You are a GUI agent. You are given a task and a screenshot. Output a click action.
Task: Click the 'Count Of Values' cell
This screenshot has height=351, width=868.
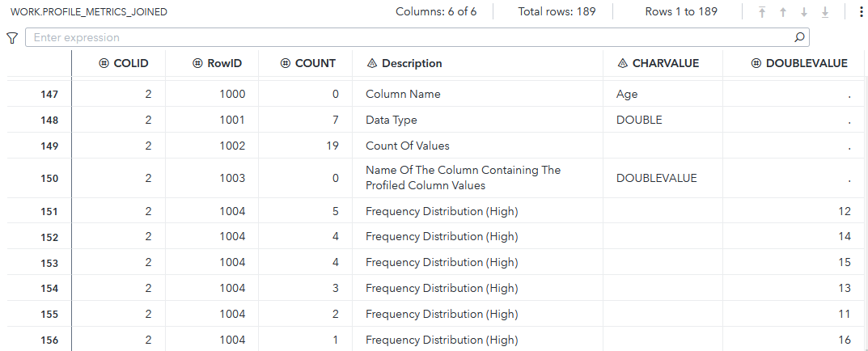coord(407,146)
